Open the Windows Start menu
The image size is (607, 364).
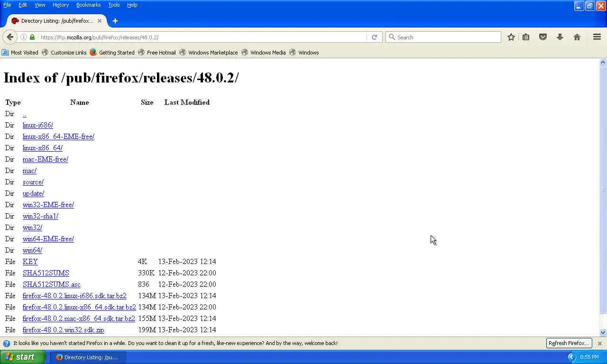tap(23, 357)
